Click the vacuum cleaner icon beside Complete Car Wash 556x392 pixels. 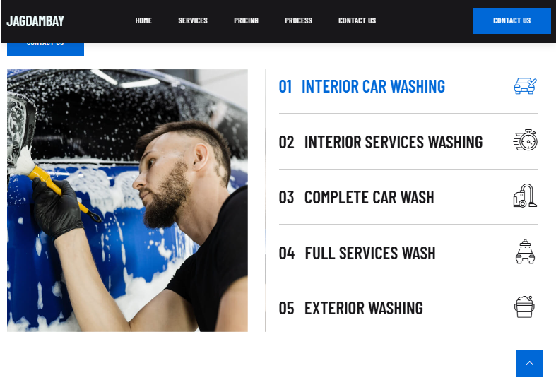525,196
